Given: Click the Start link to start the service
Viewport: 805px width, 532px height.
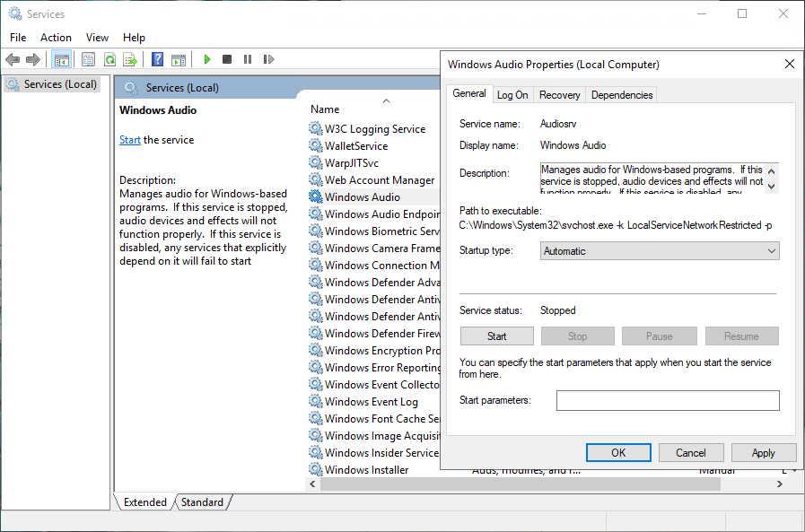Looking at the screenshot, I should coord(130,140).
